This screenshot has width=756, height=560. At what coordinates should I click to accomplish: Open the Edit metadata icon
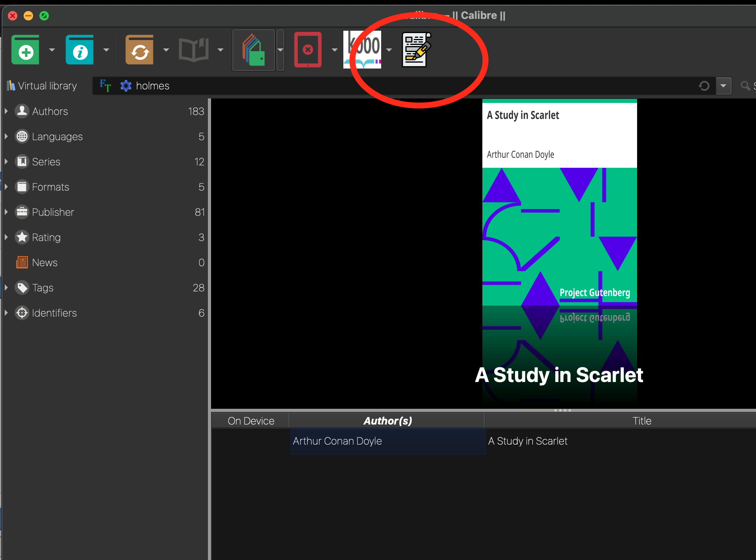pyautogui.click(x=80, y=50)
